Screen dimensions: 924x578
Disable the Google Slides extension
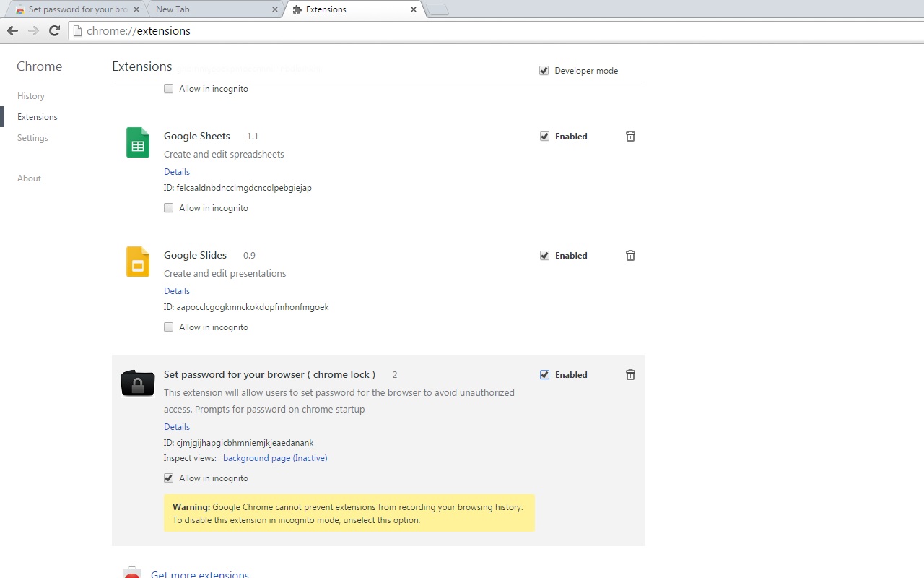[544, 255]
